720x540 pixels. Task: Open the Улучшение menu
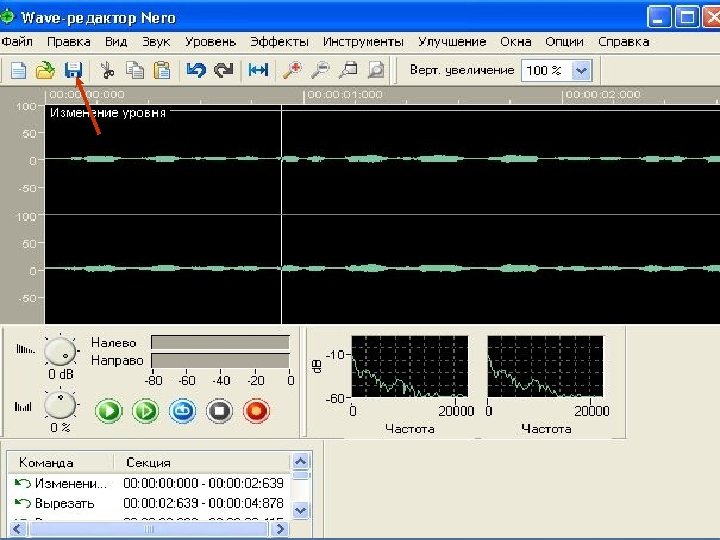pyautogui.click(x=452, y=42)
